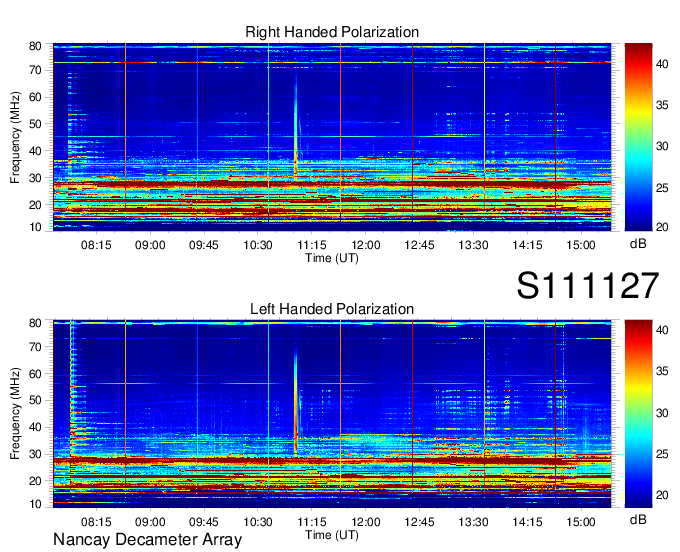Choose 20 MHz tick on Left Handed frequency axis
Image resolution: width=680 pixels, height=552 pixels.
[x=35, y=481]
